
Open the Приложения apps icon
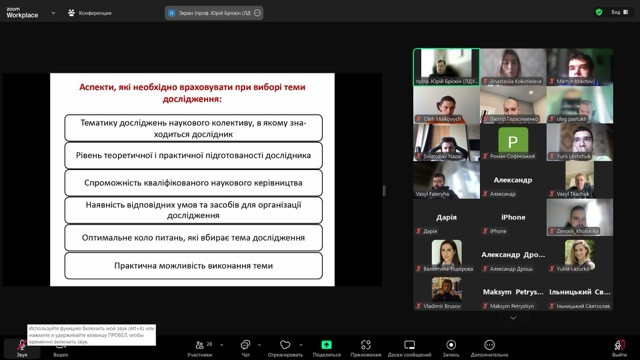point(366,345)
